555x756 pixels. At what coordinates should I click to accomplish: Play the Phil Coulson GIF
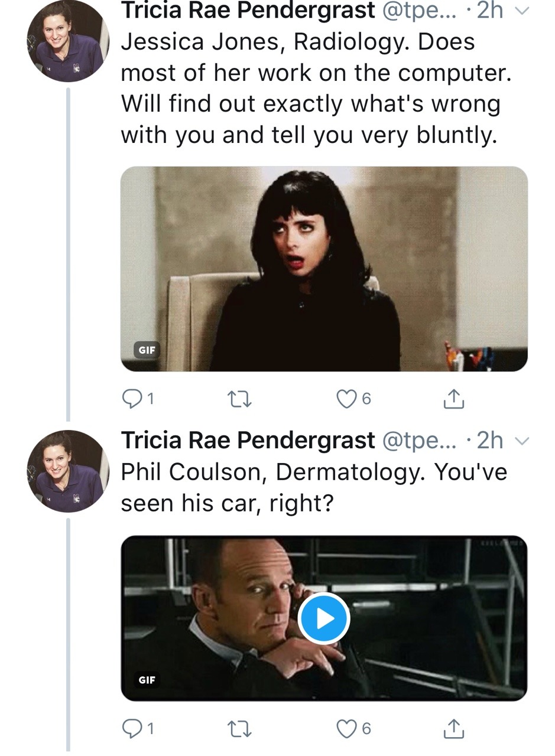tap(324, 618)
